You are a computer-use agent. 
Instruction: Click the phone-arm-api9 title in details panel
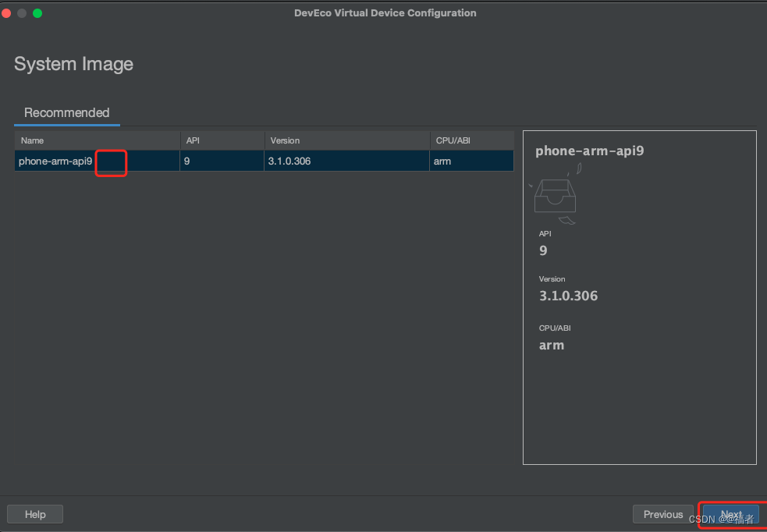(589, 151)
